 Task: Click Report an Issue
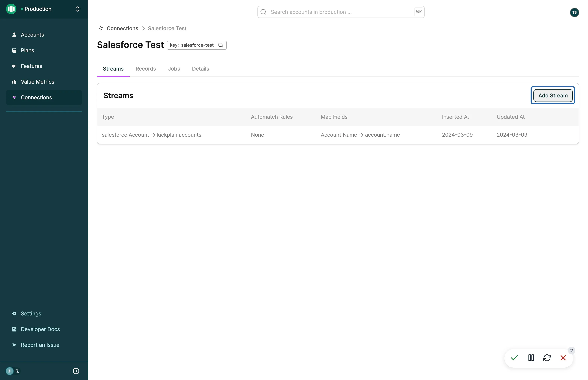(44, 345)
